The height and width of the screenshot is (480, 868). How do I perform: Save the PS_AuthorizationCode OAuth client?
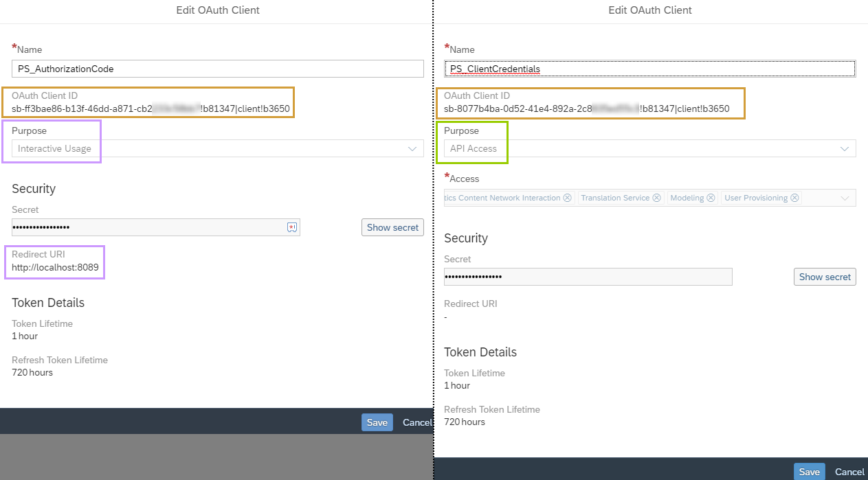(x=377, y=422)
